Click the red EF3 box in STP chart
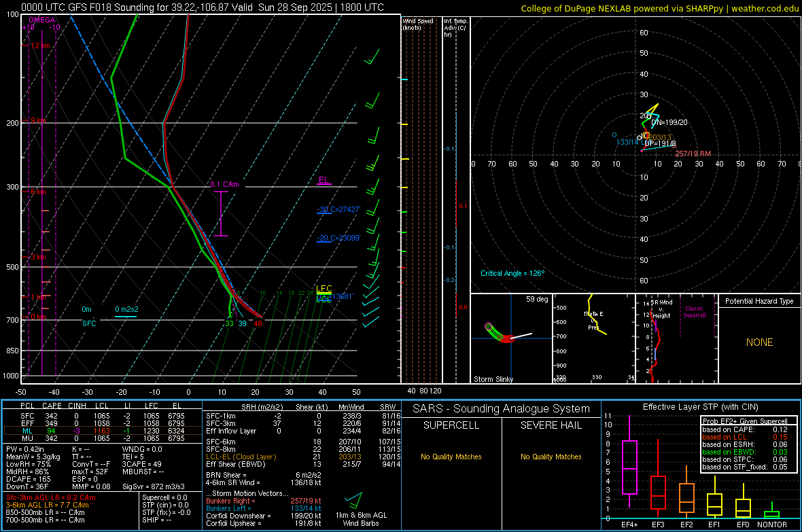This screenshot has height=532, width=802. [x=658, y=493]
